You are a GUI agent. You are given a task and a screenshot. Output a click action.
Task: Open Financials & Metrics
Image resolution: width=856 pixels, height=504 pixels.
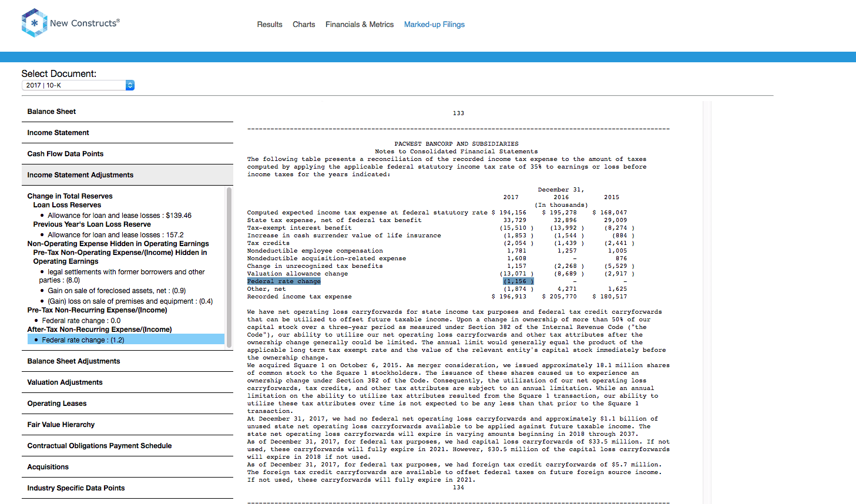pyautogui.click(x=360, y=25)
